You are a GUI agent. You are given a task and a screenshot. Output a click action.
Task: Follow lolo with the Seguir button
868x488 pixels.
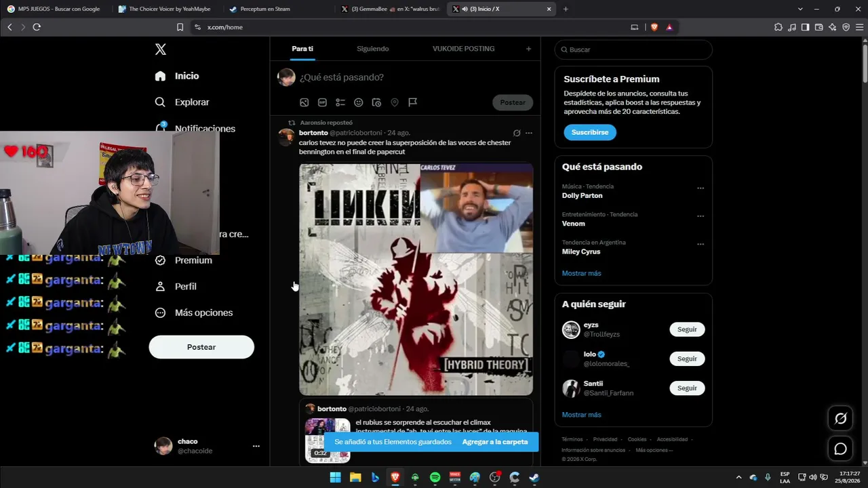point(687,359)
